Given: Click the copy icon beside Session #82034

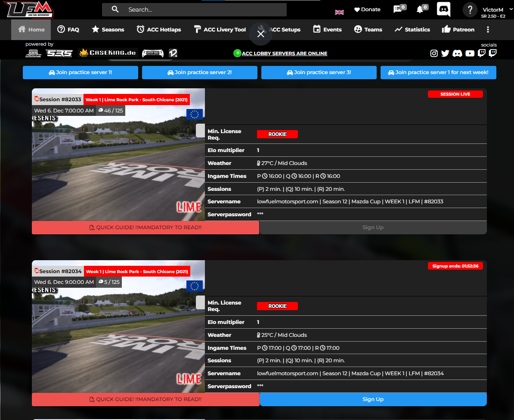Looking at the screenshot, I should (37, 271).
